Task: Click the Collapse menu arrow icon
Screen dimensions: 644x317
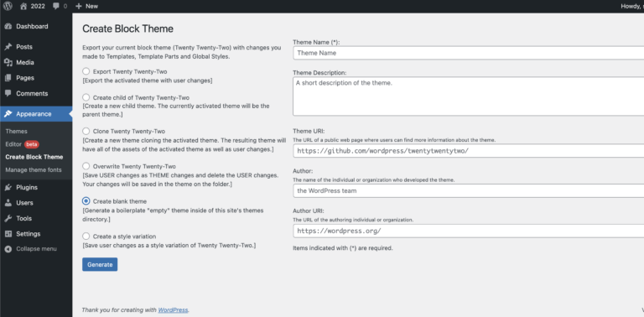Action: [8, 249]
